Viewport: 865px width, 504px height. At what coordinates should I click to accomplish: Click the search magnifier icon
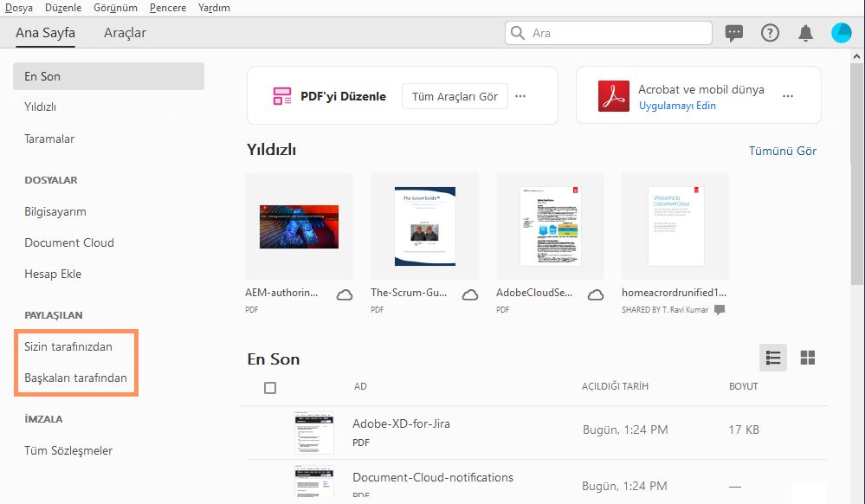point(518,33)
